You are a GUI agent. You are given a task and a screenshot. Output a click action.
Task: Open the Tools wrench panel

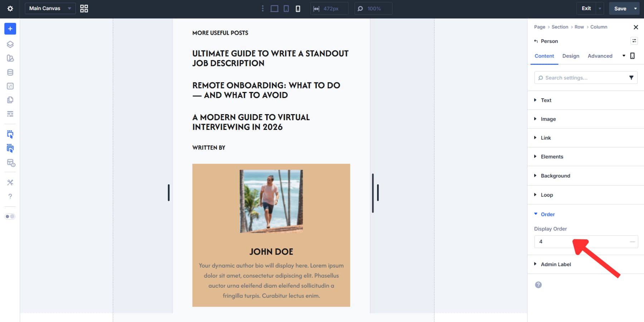coord(10,182)
